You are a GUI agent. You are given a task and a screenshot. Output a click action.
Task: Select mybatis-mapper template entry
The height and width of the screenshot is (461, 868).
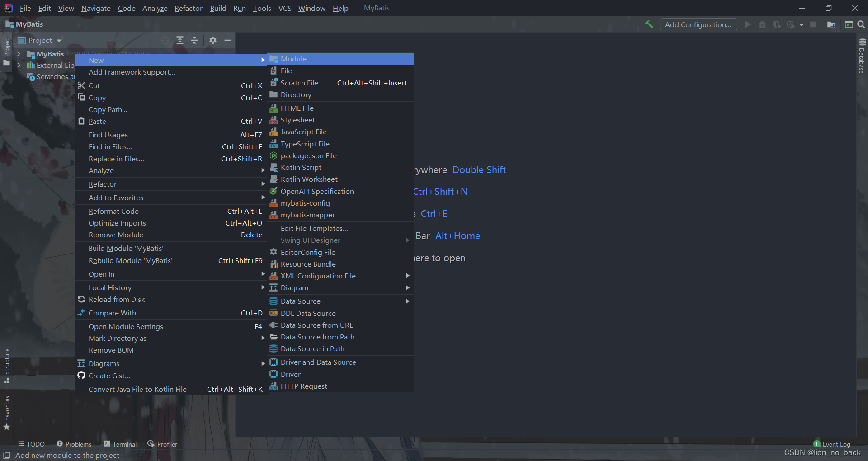[341, 215]
